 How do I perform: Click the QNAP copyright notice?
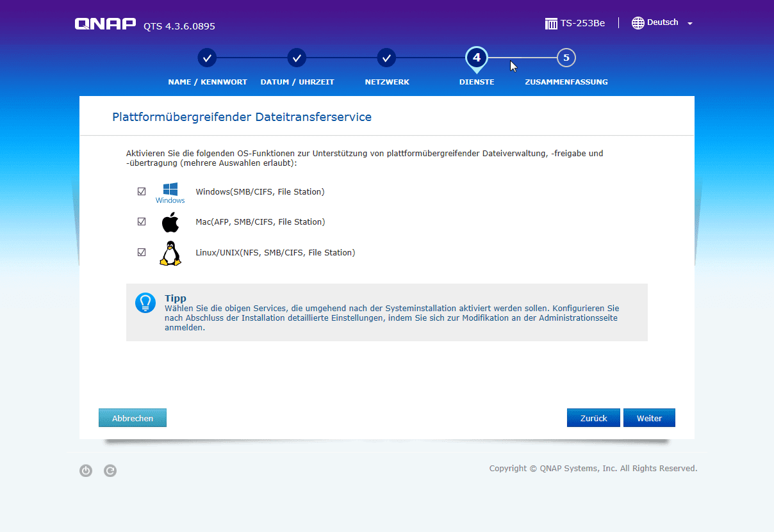point(593,469)
